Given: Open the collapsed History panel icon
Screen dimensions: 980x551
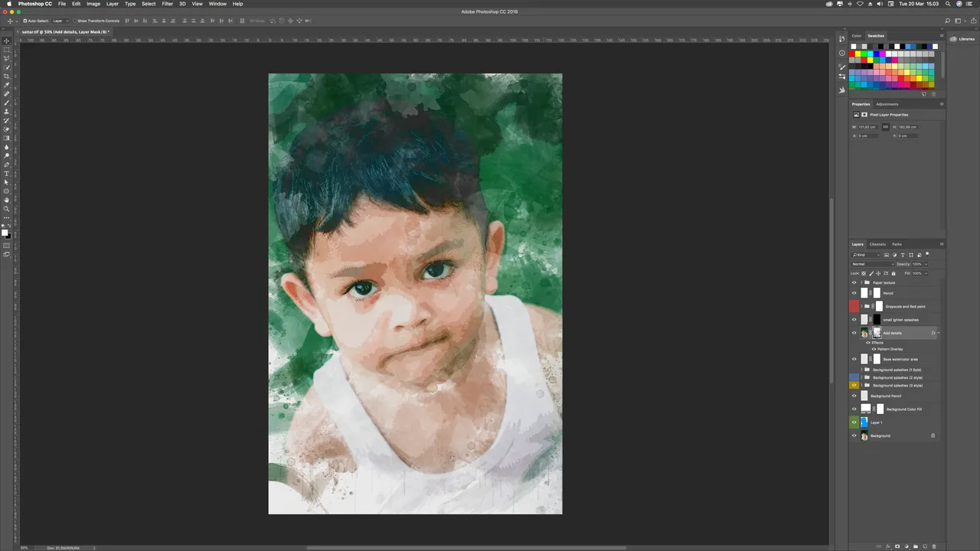Looking at the screenshot, I should (842, 39).
